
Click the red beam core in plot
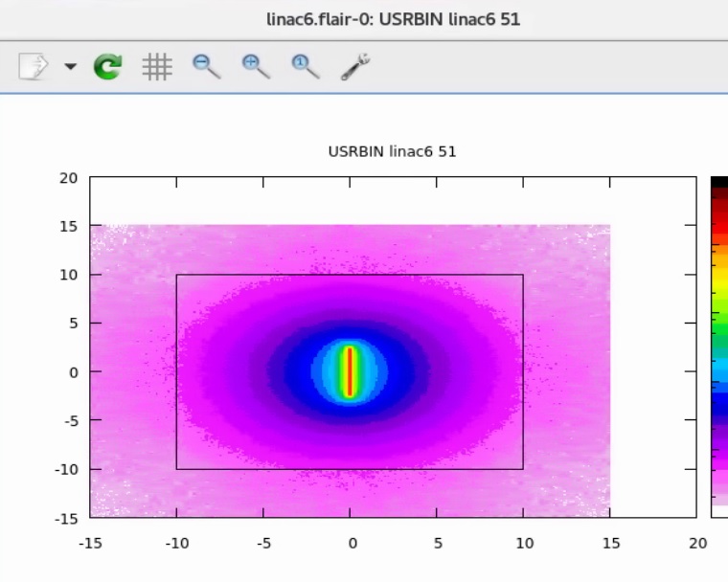[x=350, y=371]
